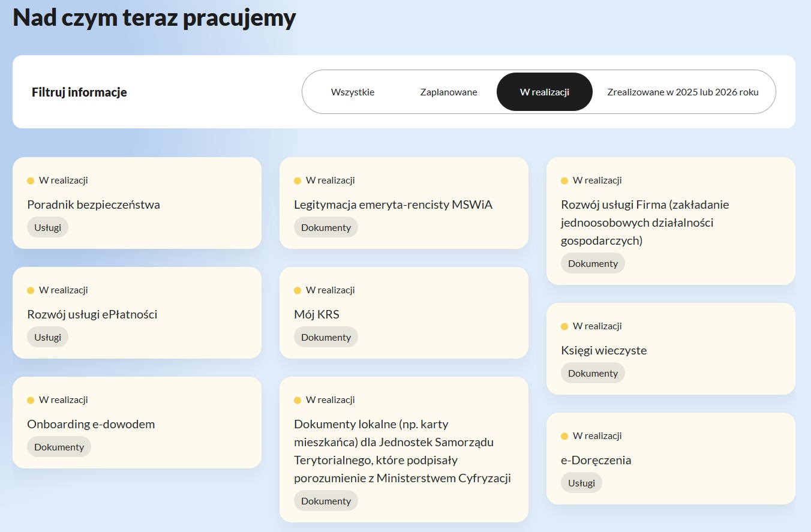This screenshot has width=811, height=532.
Task: Click the Filtruj informacje heading
Action: coord(79,92)
